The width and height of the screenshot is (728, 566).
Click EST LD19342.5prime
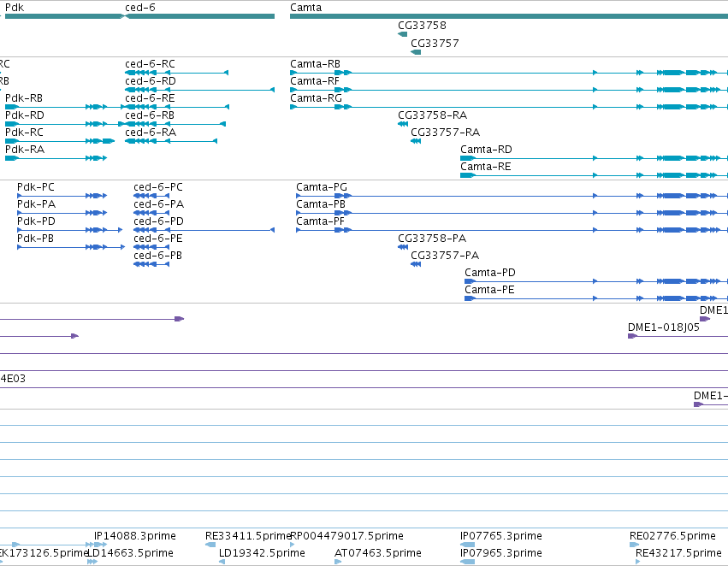222,562
